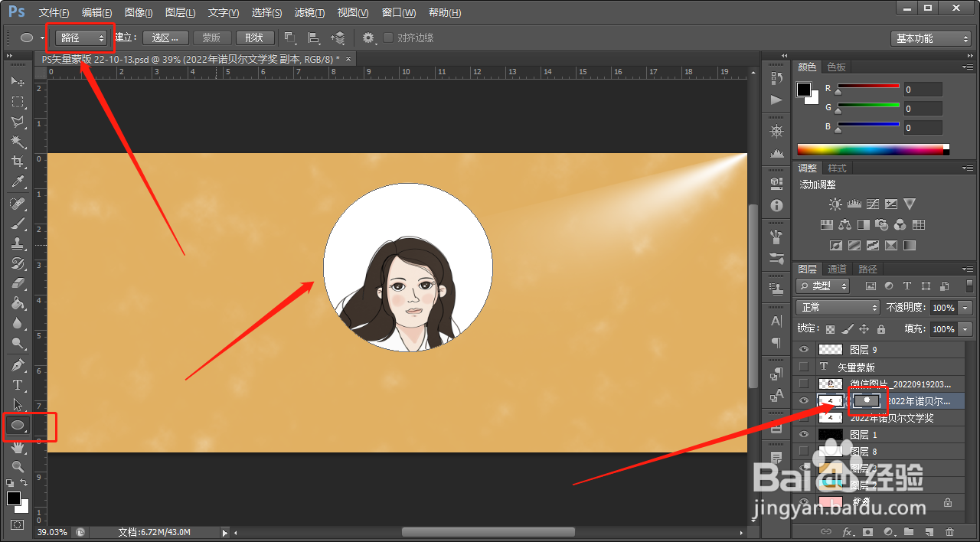Open the 正常 blend mode dropdown
This screenshot has width=980, height=542.
(838, 307)
